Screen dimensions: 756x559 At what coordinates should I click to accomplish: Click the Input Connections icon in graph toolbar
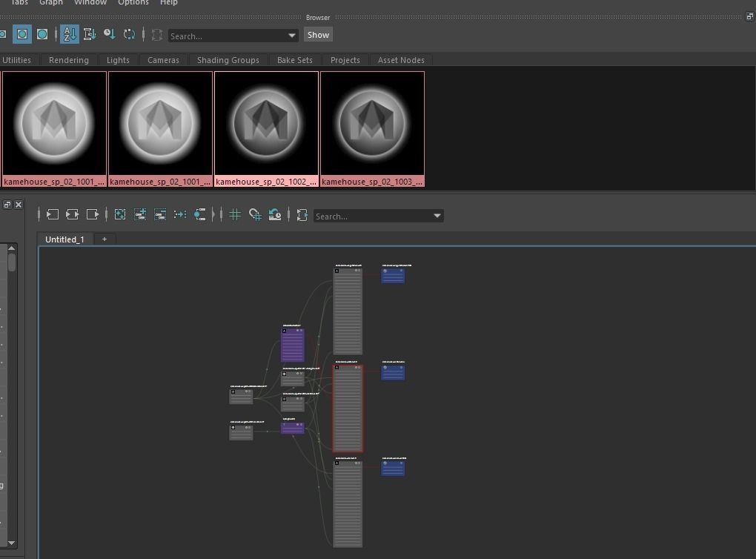[x=53, y=214]
